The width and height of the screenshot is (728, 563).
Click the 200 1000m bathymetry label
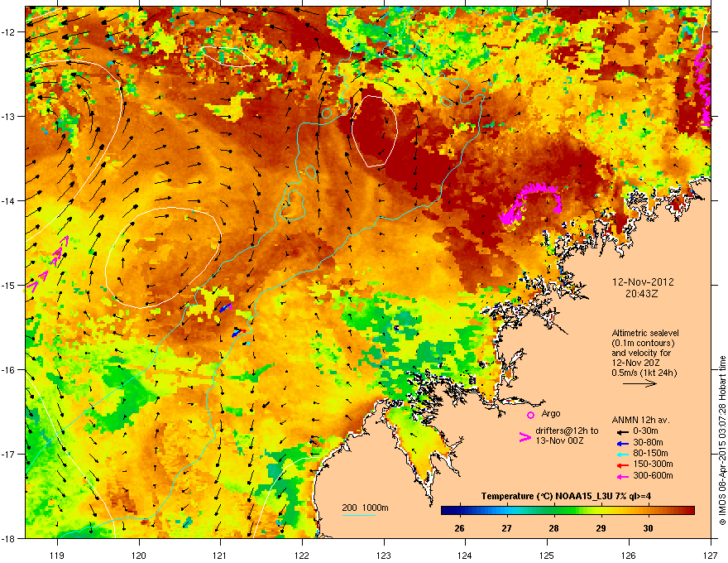click(x=365, y=508)
